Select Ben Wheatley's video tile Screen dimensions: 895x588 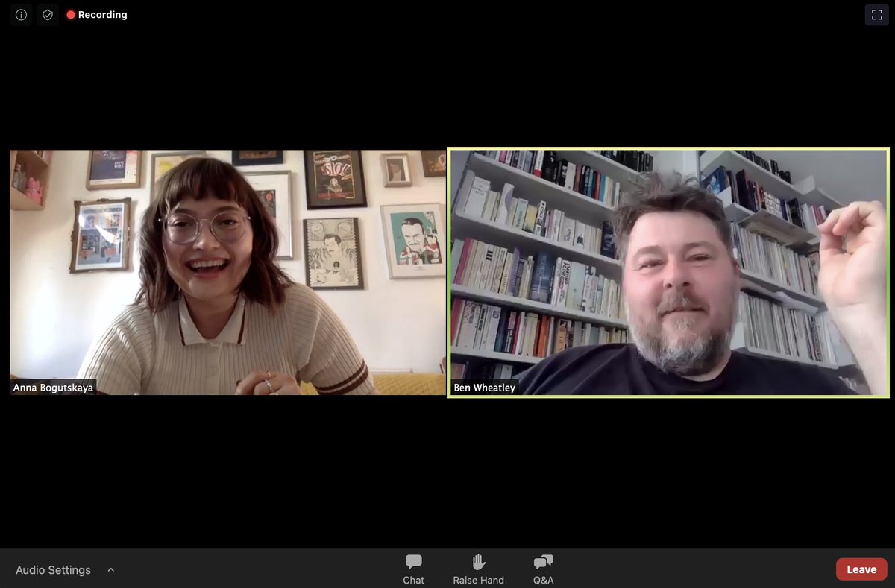pyautogui.click(x=669, y=272)
